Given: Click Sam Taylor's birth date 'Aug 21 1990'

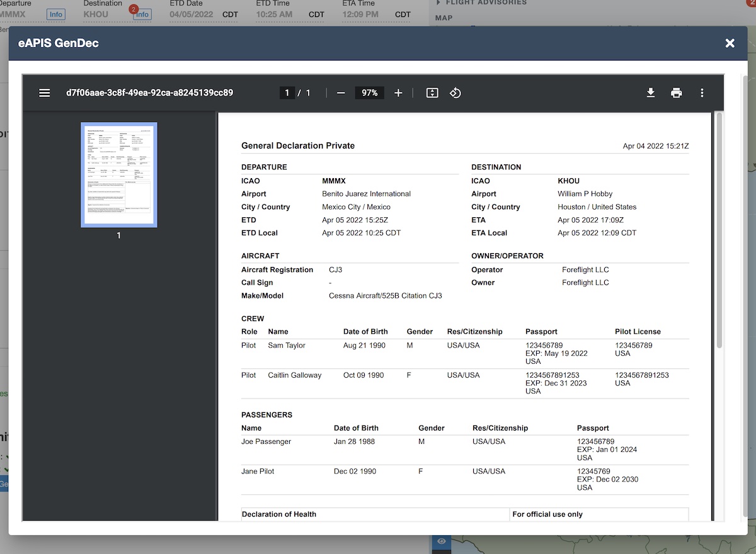Looking at the screenshot, I should (x=364, y=346).
